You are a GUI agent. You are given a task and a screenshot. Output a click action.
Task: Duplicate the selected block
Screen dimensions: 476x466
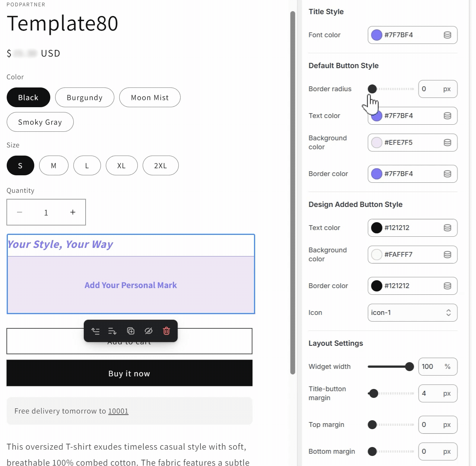131,331
